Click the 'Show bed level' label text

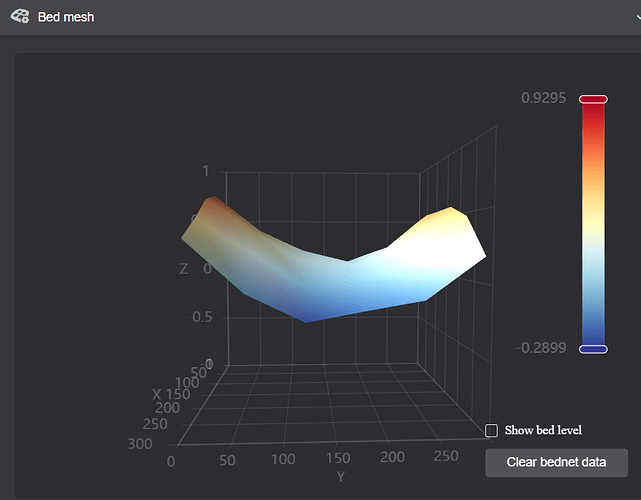click(x=543, y=430)
